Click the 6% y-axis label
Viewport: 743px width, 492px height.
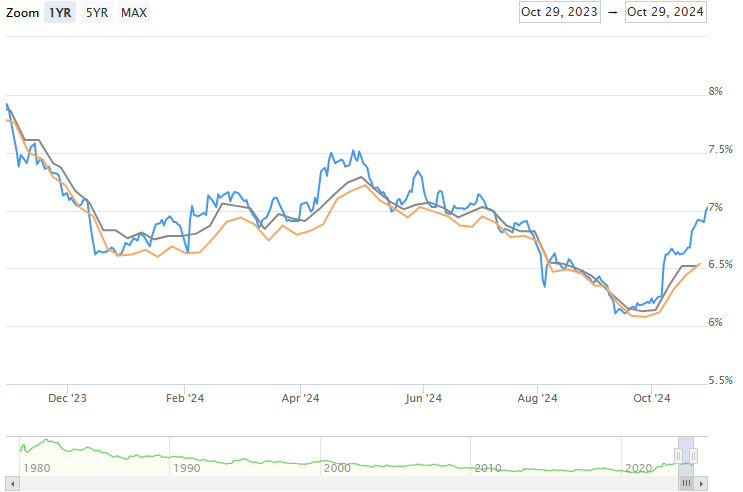tap(716, 322)
